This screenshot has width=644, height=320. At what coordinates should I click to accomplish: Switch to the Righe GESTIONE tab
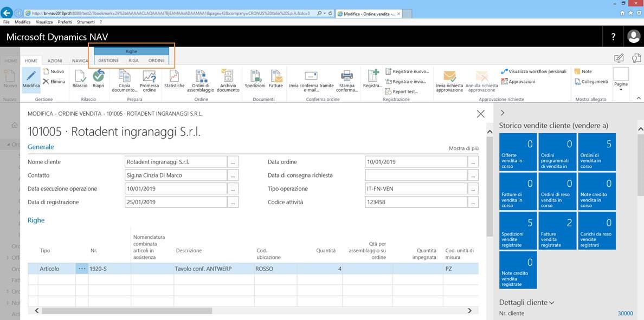[108, 60]
